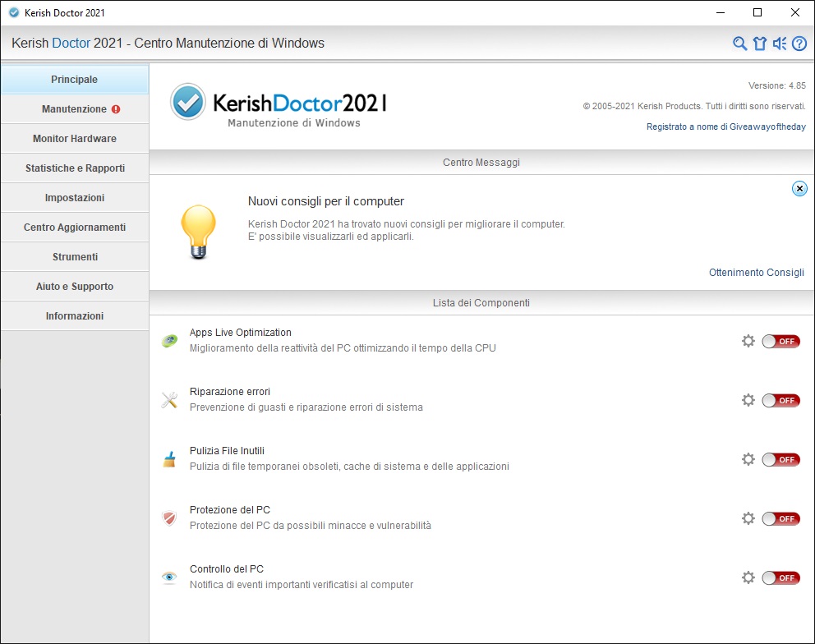Switch on Controllo del PC

pyautogui.click(x=781, y=577)
